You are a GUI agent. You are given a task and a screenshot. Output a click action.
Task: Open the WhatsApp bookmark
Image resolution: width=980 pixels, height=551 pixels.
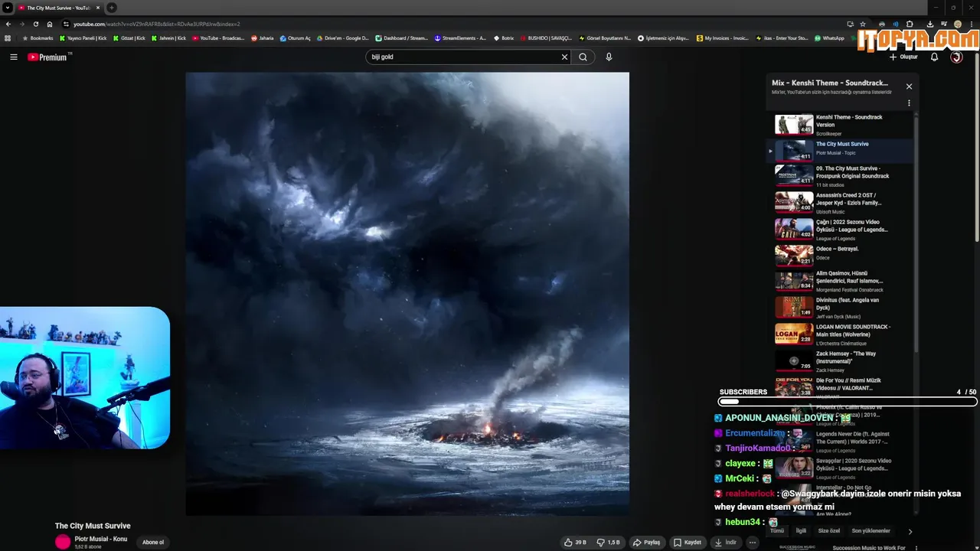pos(829,37)
